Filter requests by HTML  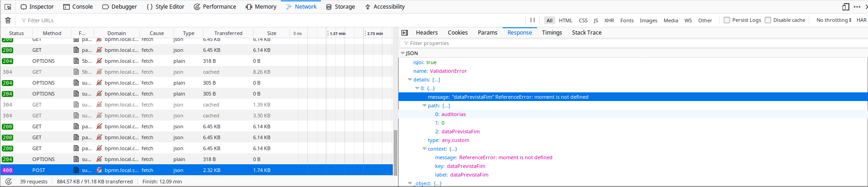pos(566,20)
